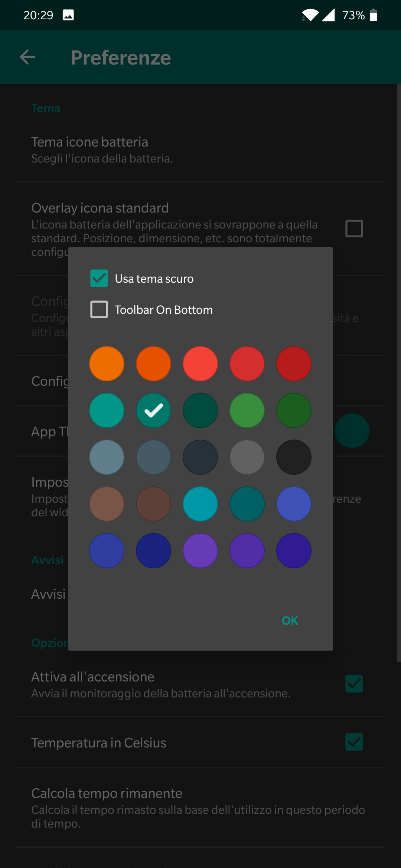Select the light green color swatch
The image size is (401, 868).
(x=247, y=411)
